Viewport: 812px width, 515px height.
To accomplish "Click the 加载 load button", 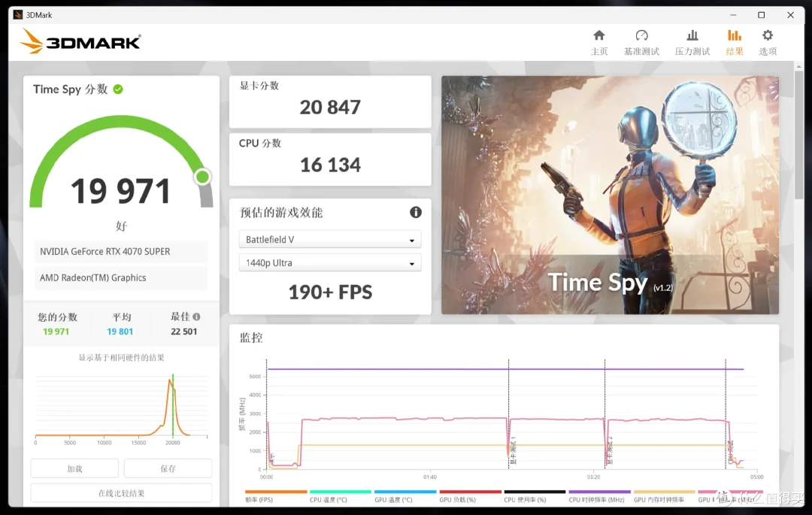I will pos(74,468).
